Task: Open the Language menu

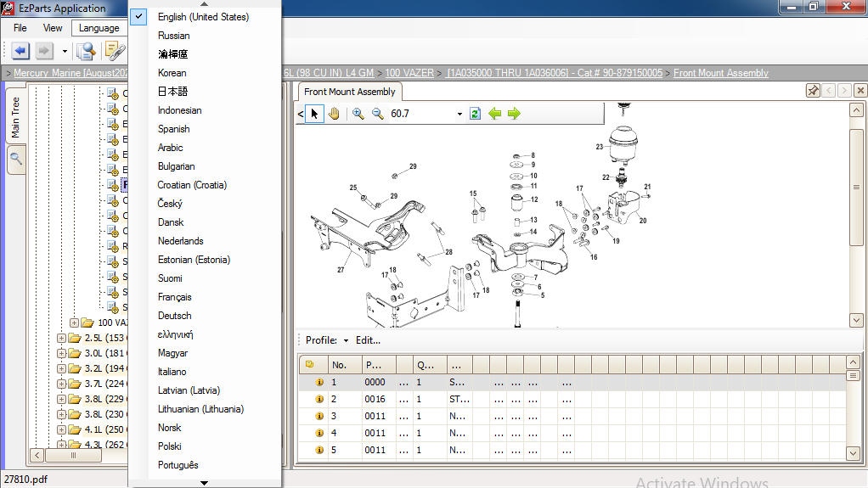Action: point(99,28)
